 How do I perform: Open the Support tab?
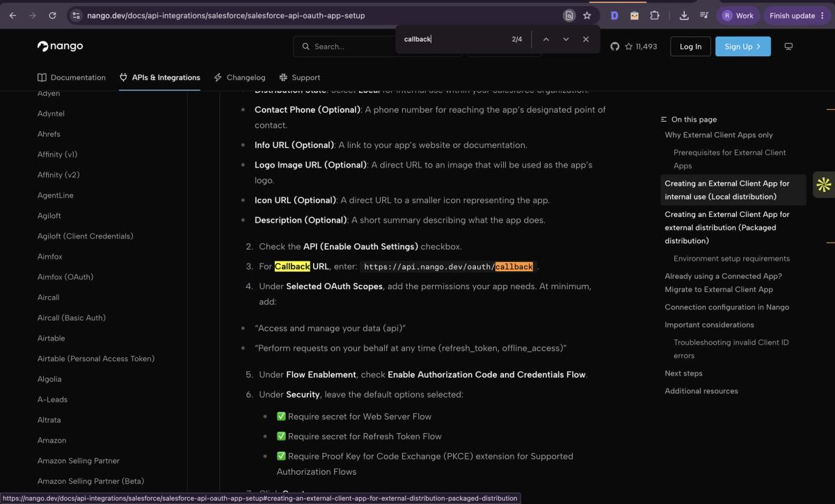(299, 77)
